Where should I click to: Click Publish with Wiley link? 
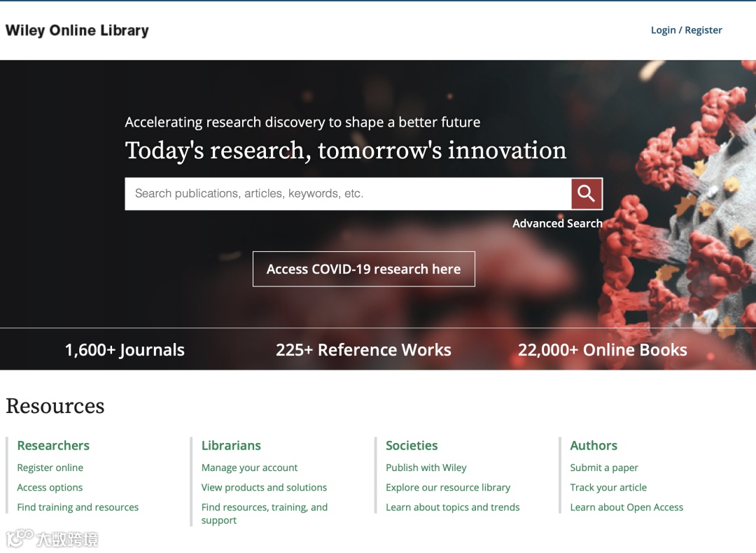pyautogui.click(x=426, y=468)
